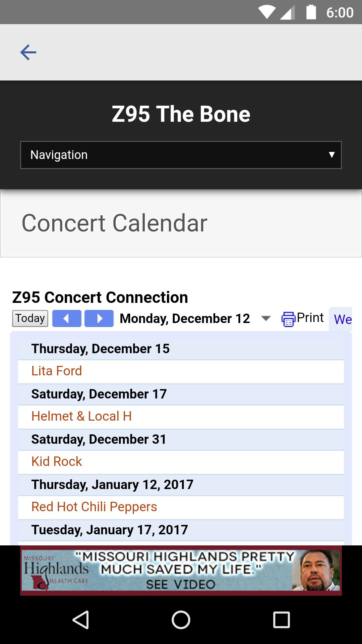Viewport: 362px width, 644px height.
Task: Open Android recent apps square button
Action: click(281, 620)
